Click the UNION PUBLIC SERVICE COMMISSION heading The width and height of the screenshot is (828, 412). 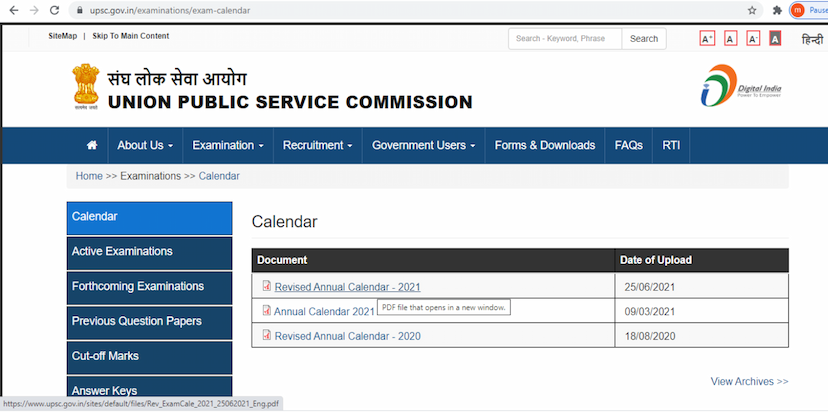coord(290,102)
